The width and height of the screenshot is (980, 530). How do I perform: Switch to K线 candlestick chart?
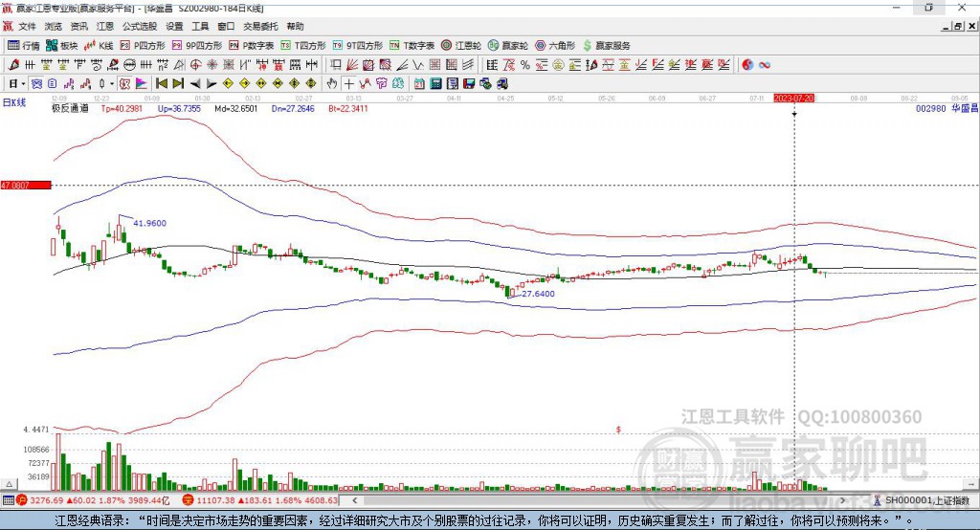(x=99, y=46)
